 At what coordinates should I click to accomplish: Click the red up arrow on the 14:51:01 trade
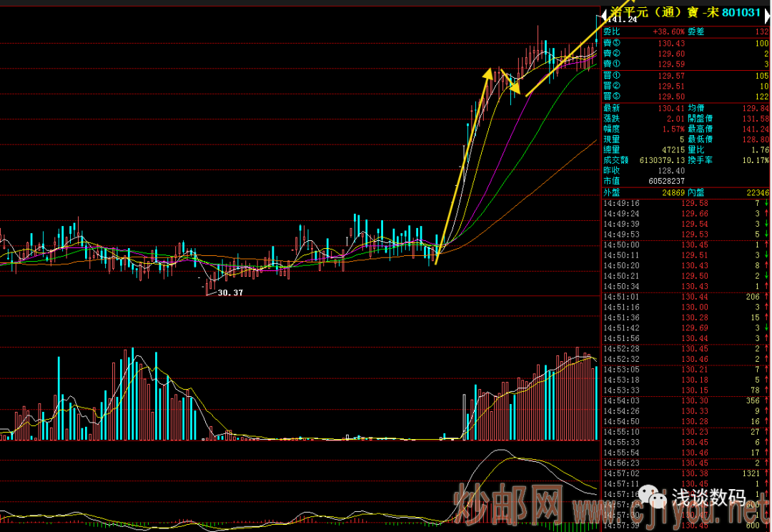tap(766, 297)
